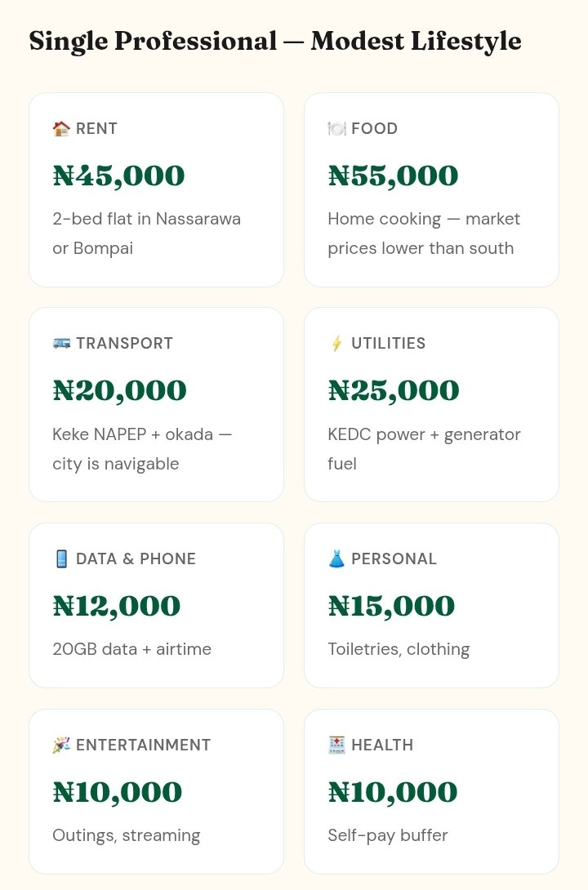588x890 pixels.
Task: Click the lightning bolt icon beside UTILITIES
Action: 336,344
